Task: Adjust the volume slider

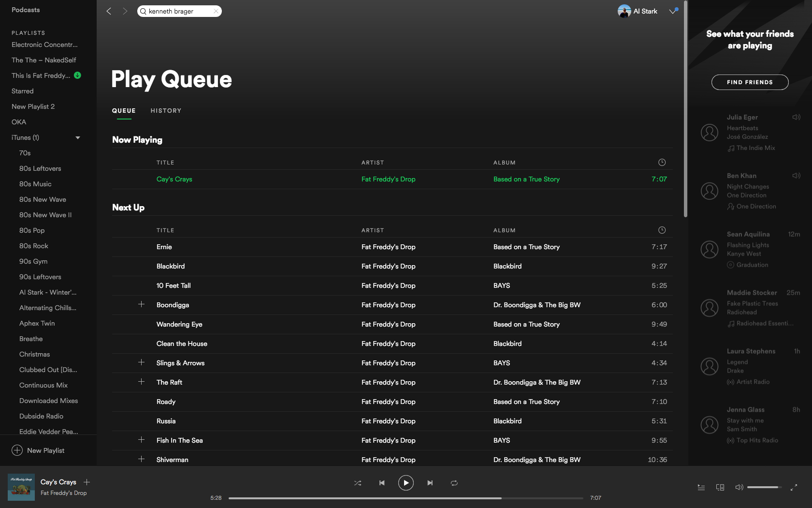Action: 764,487
